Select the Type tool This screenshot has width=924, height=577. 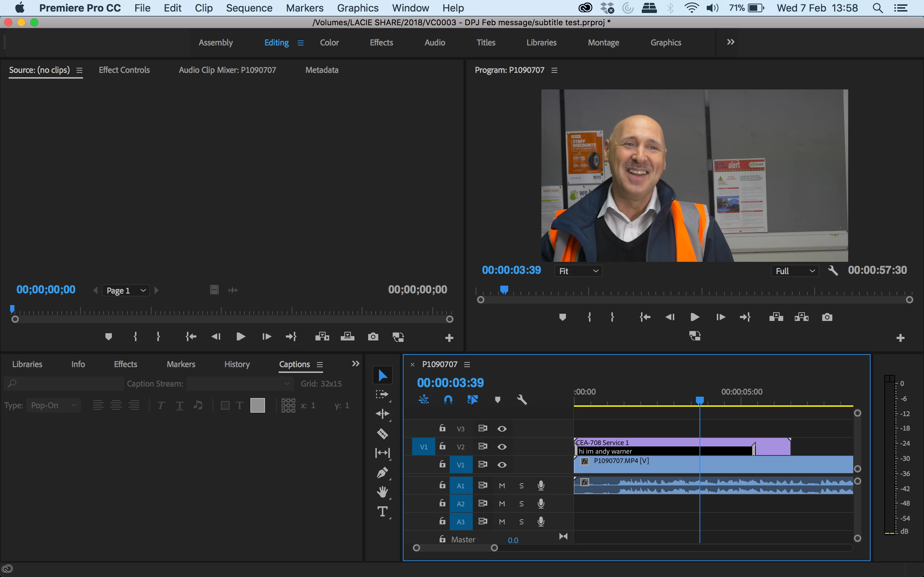click(382, 511)
